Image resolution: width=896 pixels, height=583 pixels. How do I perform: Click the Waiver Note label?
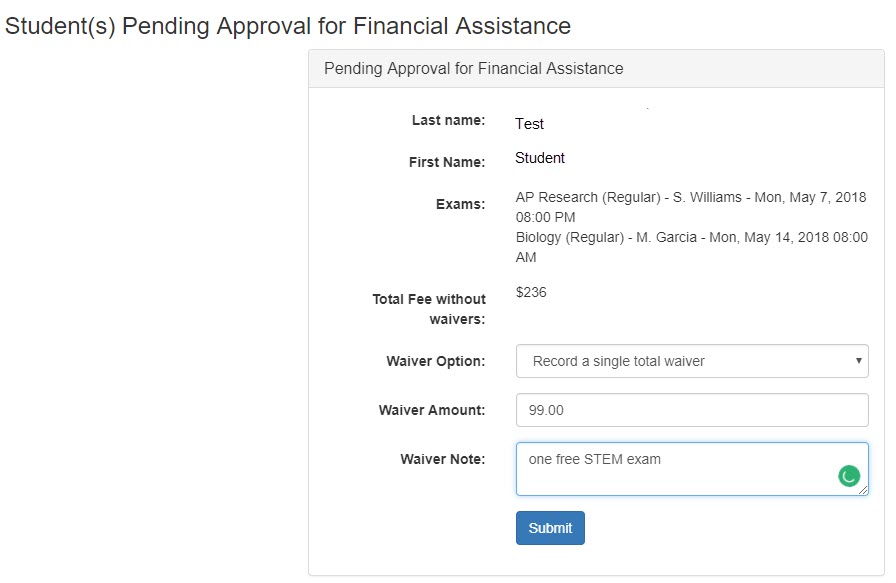coord(442,459)
